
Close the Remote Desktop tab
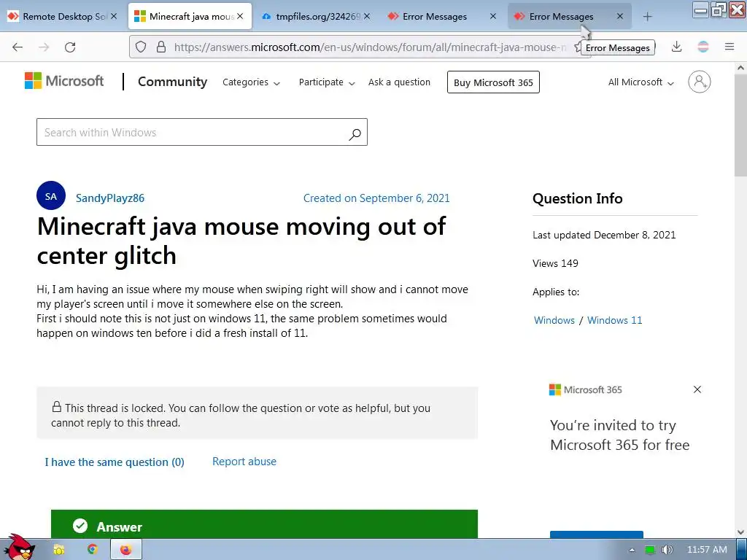tap(113, 16)
